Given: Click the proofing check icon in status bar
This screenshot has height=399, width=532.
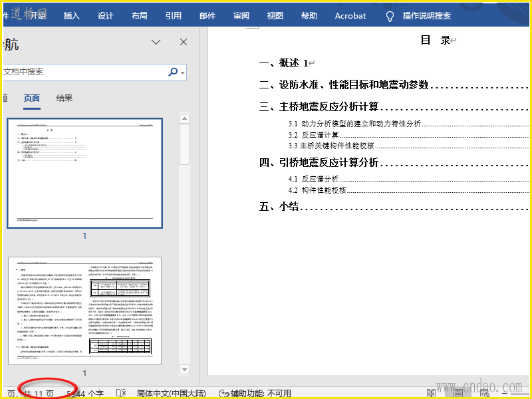Looking at the screenshot, I should pos(121,393).
